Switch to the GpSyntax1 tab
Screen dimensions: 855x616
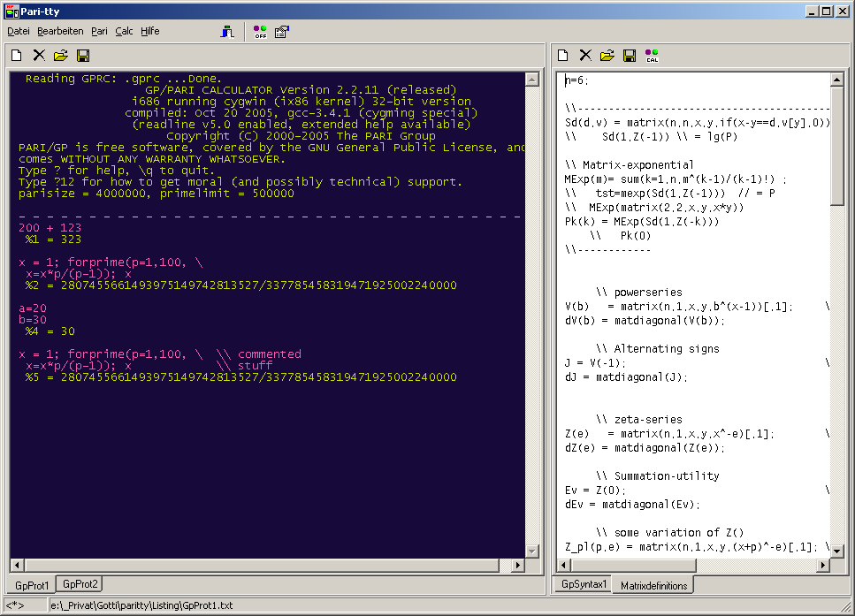click(x=583, y=584)
